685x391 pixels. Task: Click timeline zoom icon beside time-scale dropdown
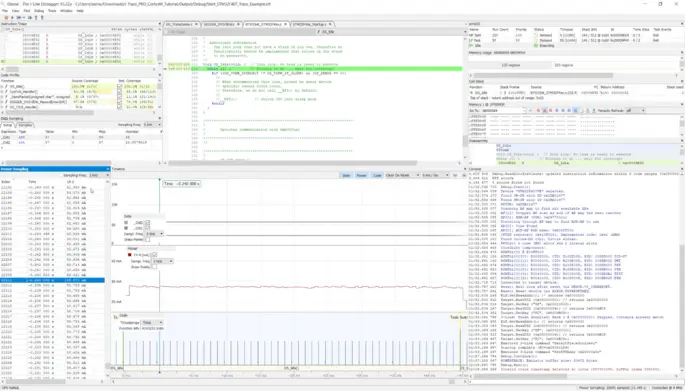[x=455, y=175]
